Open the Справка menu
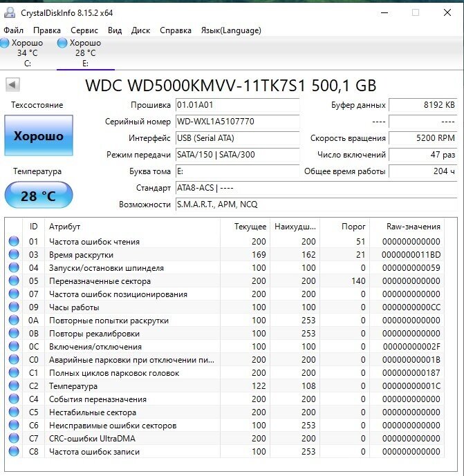This screenshot has width=464, height=476. click(176, 30)
